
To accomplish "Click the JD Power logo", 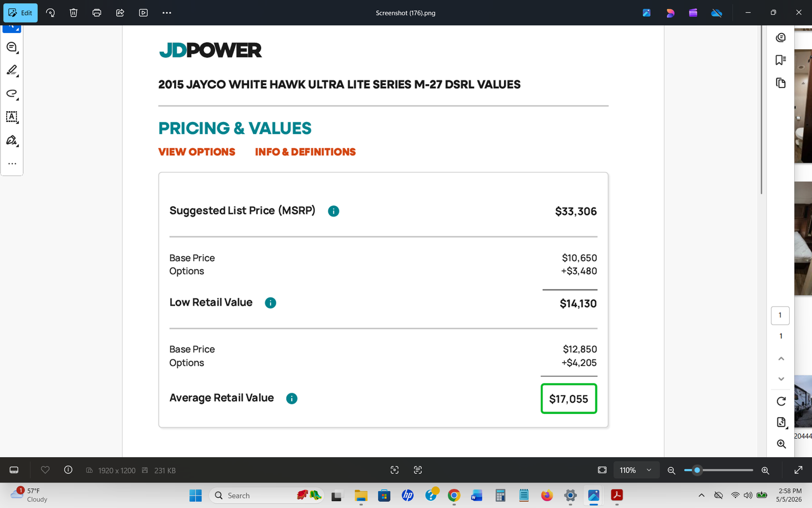I will 210,50.
